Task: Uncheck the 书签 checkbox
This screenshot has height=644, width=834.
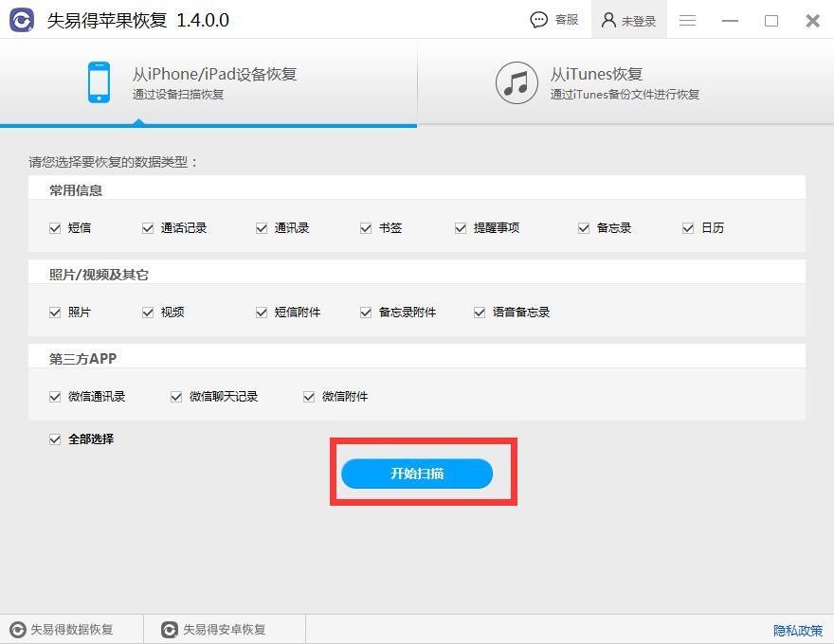Action: (x=366, y=228)
